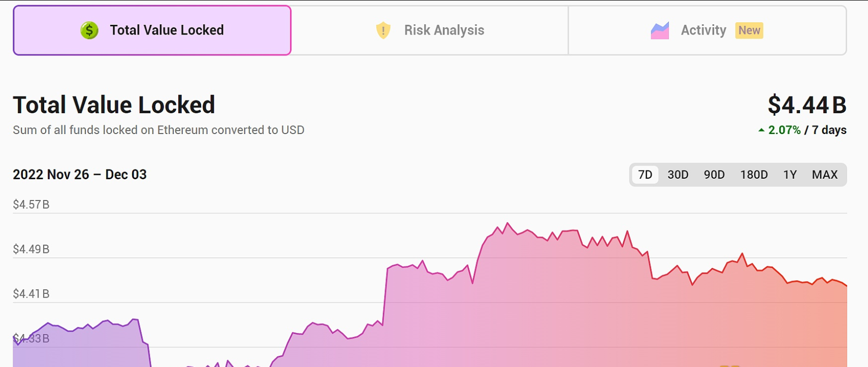The image size is (868, 367).
Task: Show the 1Y chart range
Action: (790, 175)
